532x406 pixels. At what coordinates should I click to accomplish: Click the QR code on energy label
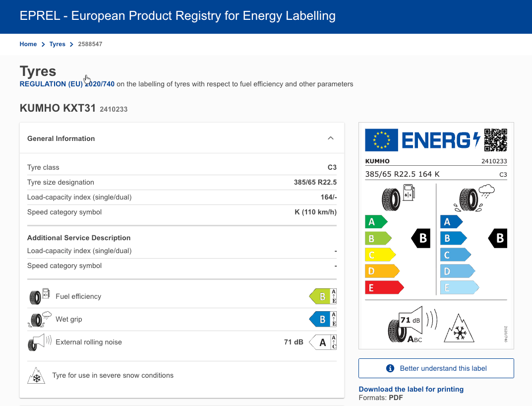click(496, 139)
